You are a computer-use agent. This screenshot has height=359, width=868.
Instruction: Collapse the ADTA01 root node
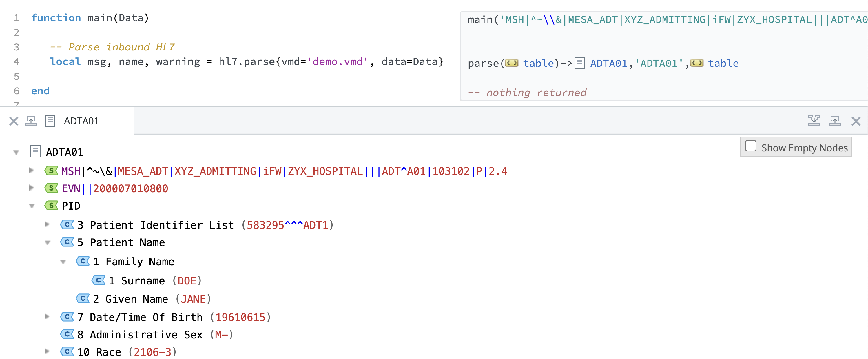point(16,152)
